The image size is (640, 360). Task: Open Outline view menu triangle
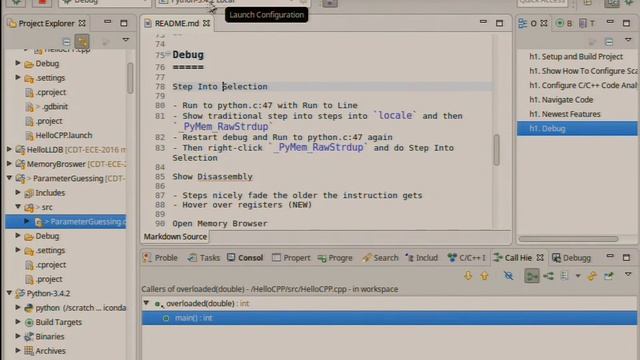[x=628, y=40]
